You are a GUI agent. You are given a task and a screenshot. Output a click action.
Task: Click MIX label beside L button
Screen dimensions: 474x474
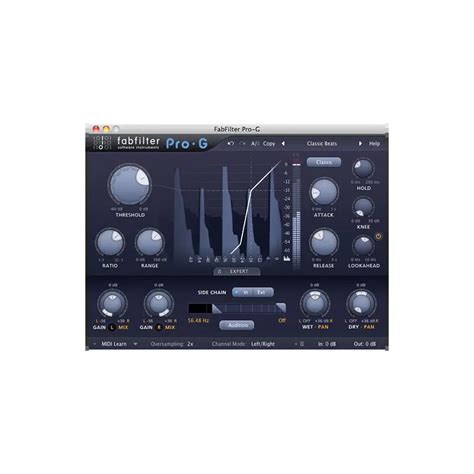pos(123,327)
